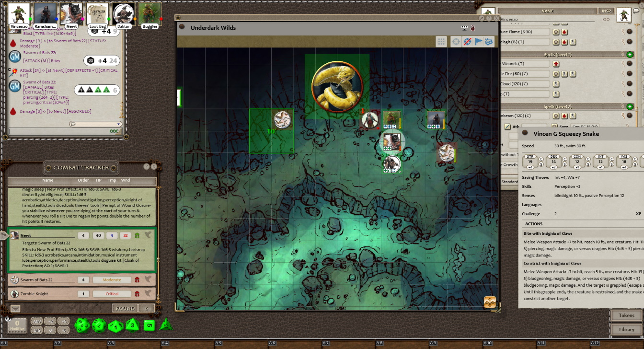The height and width of the screenshot is (349, 644).
Task: Open the Library sidebar button
Action: [626, 329]
